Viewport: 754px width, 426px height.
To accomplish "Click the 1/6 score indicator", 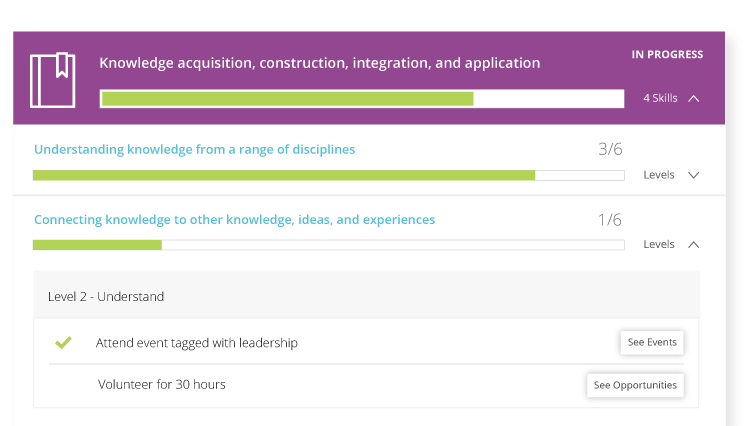I will coord(610,220).
